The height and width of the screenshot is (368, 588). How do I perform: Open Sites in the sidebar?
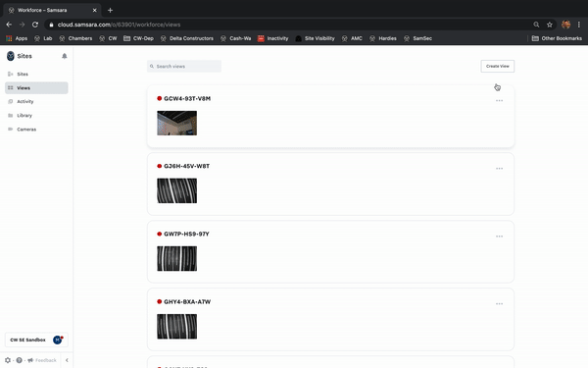pos(36,74)
